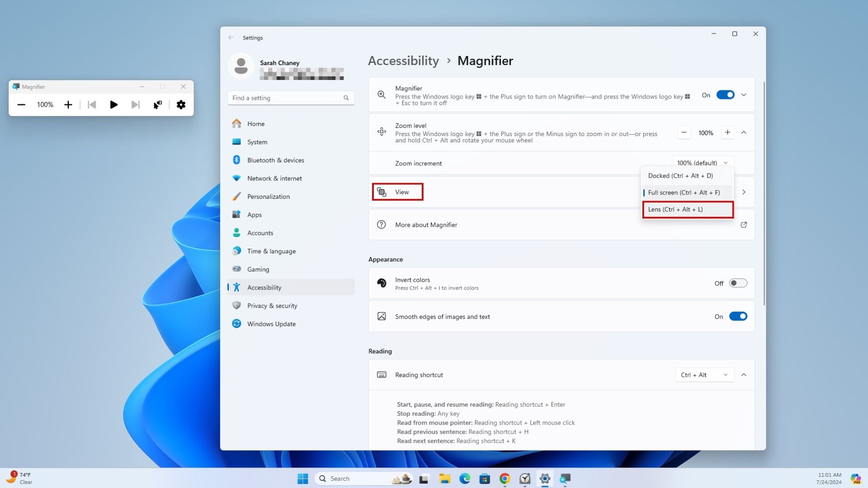This screenshot has height=488, width=868.
Task: Adjust zoom level increment with minus button
Action: [x=684, y=131]
